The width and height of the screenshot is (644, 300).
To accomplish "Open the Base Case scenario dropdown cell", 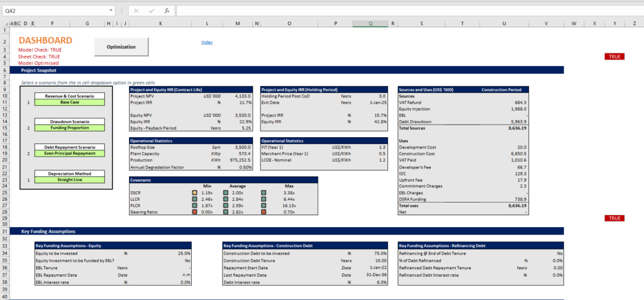I will tap(70, 103).
